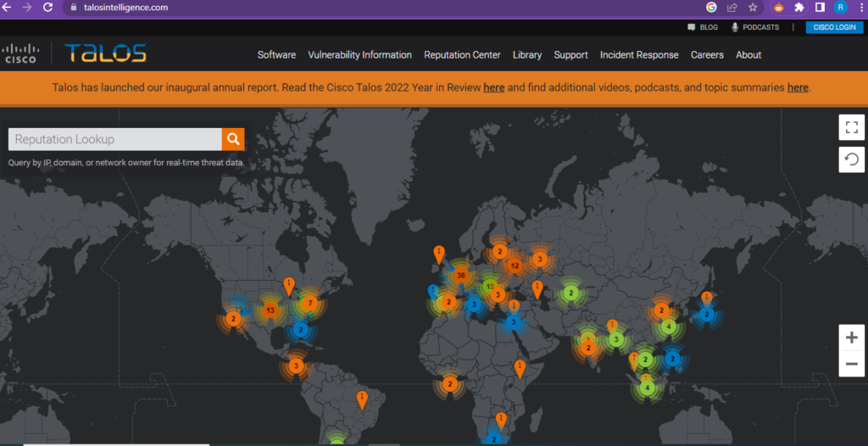Zoom in the map with plus button
Screen dimensions: 868x446
851,337
